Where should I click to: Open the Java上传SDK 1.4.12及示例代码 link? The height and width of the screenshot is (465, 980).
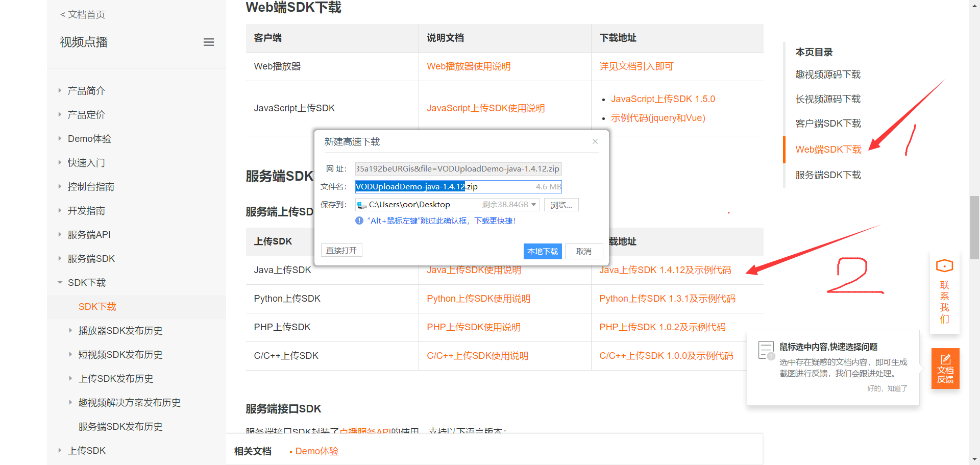point(665,270)
